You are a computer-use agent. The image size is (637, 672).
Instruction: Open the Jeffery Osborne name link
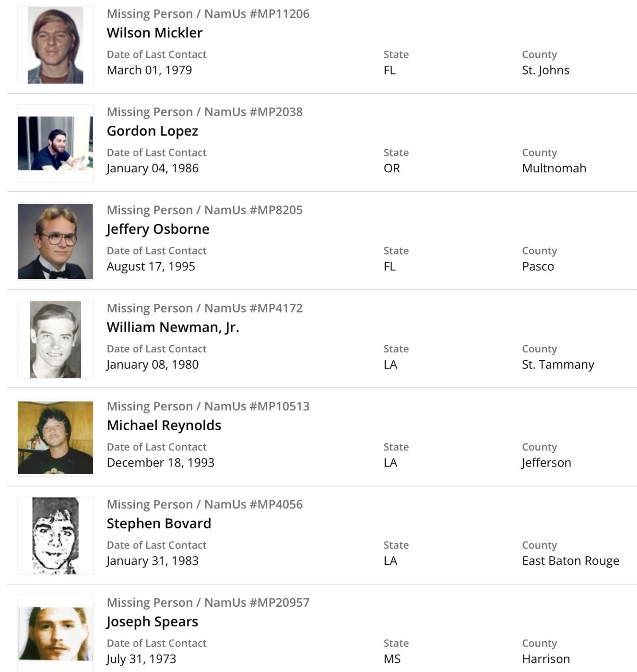click(158, 229)
